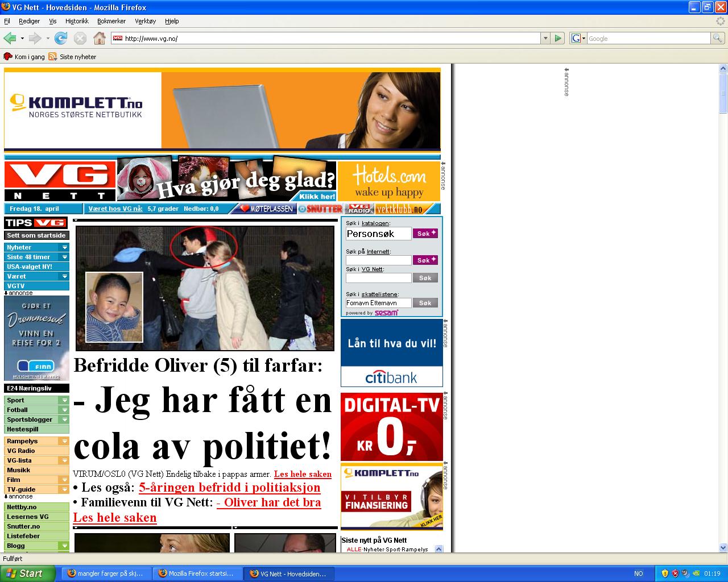
Task: Click the browser Back arrow button
Action: [x=10, y=38]
